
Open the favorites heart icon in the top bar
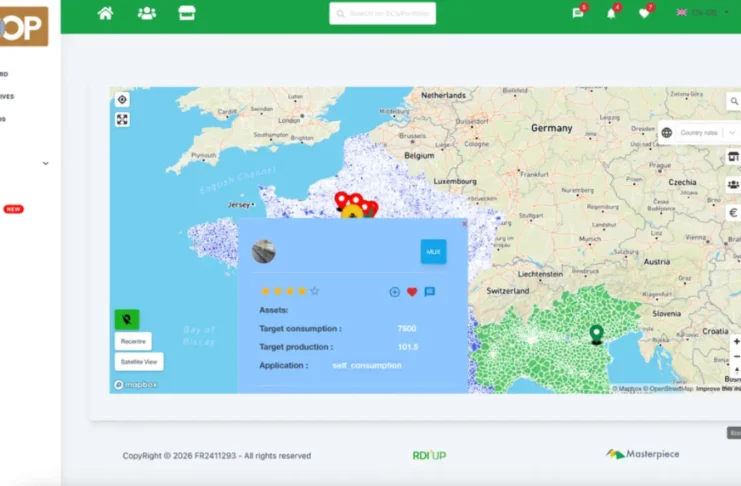pyautogui.click(x=644, y=13)
